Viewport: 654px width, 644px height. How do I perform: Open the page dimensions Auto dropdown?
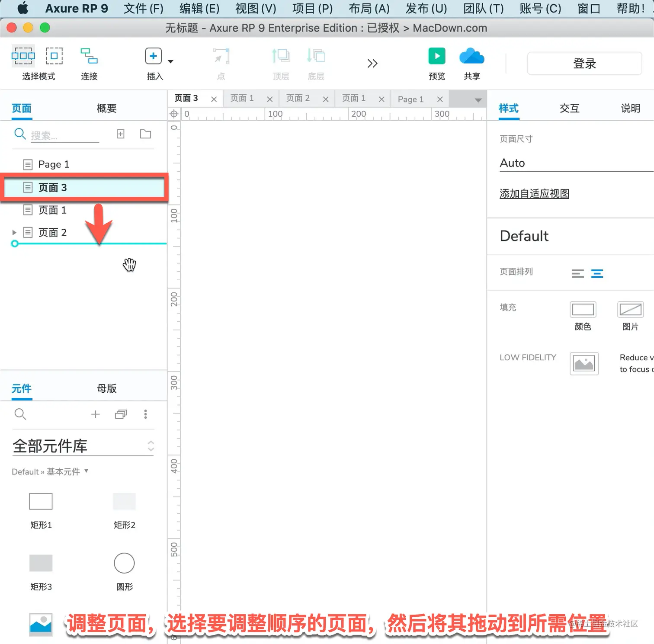click(577, 163)
